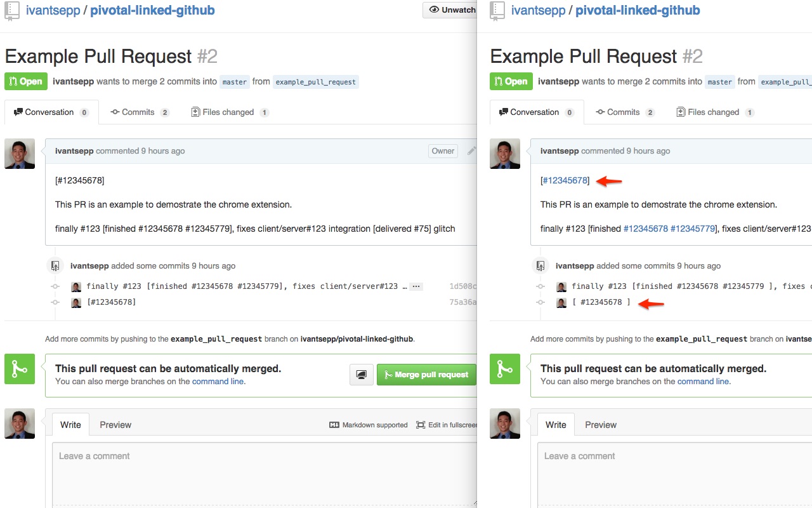Screen dimensions: 812x508
Task: Open the Commits tab
Action: click(138, 112)
